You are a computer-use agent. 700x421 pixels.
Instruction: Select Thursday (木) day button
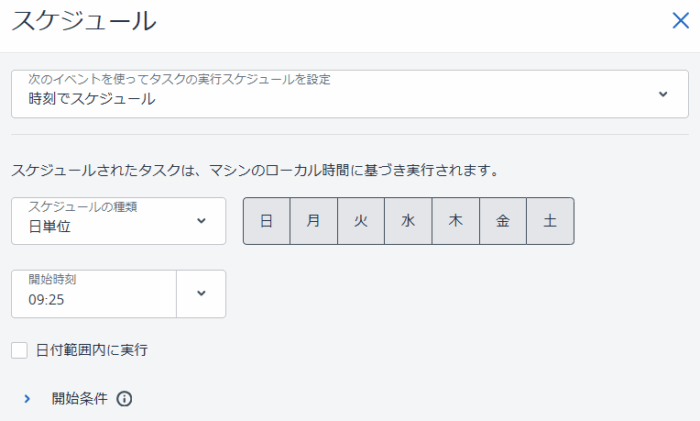455,221
